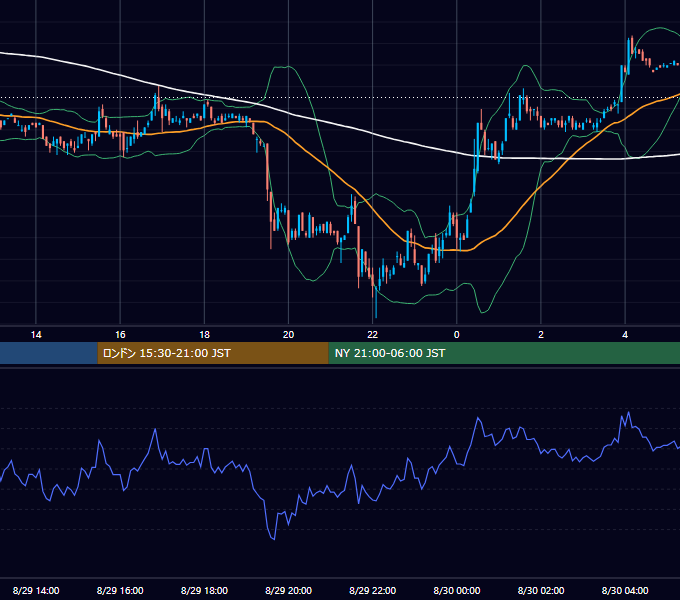The height and width of the screenshot is (600, 680).
Task: Click the 4 hour label on price chart axis
Action: point(625,335)
